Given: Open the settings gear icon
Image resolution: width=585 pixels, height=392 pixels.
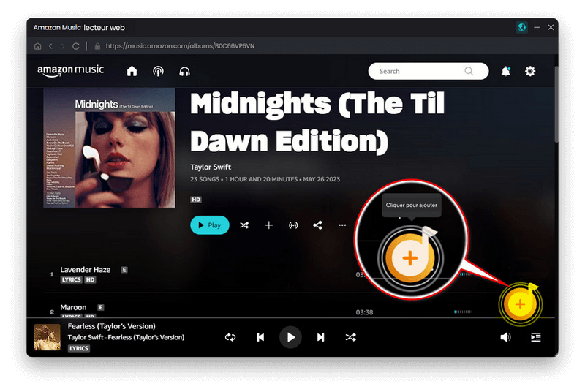Looking at the screenshot, I should pyautogui.click(x=530, y=71).
